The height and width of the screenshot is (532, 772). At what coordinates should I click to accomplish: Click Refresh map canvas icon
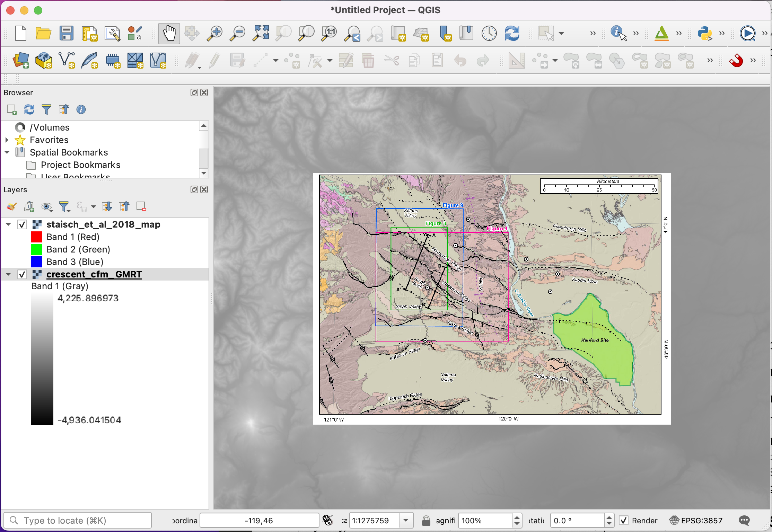512,34
